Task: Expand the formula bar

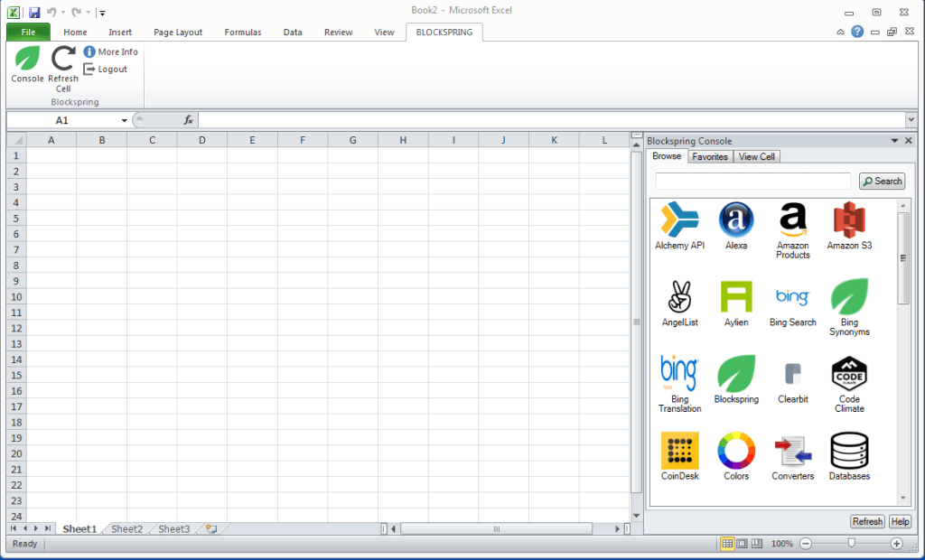Action: click(x=911, y=120)
